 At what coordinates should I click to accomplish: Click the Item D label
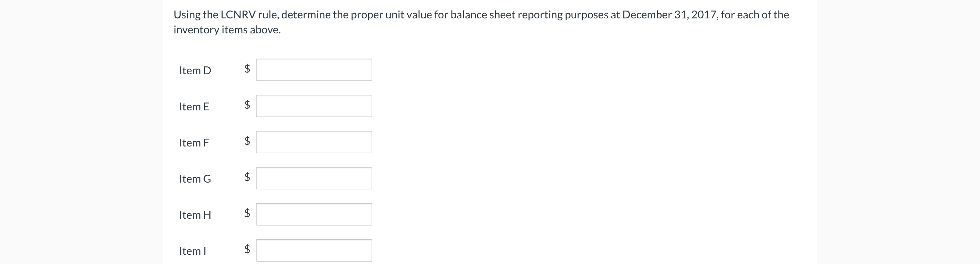[x=195, y=70]
